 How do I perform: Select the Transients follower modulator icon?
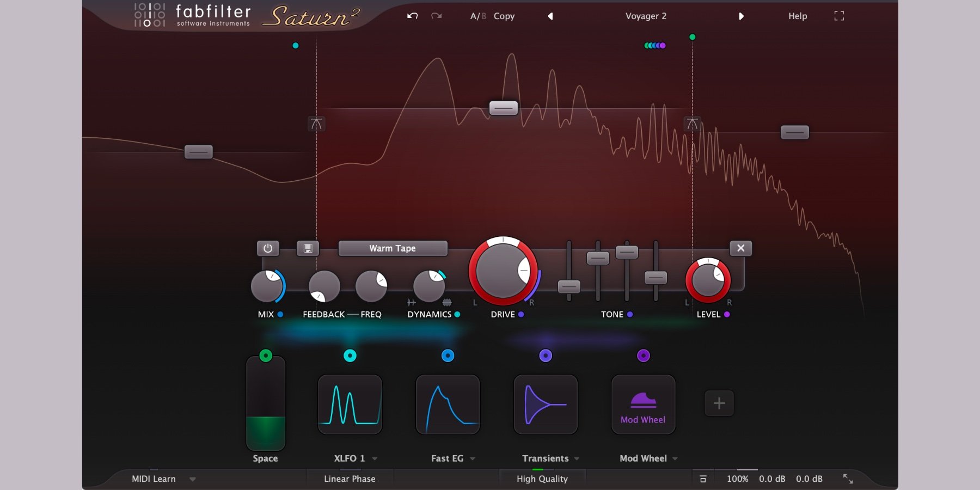(546, 404)
